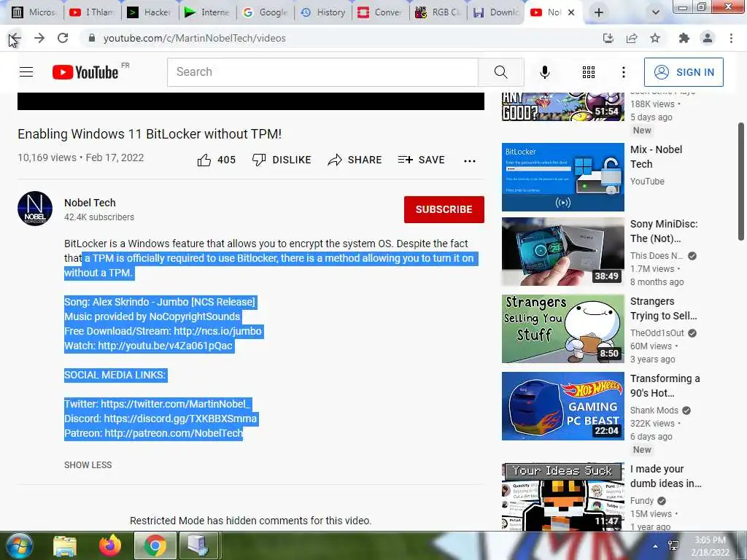Click the YouTube search input field
Screen dimensions: 747x560
tap(322, 72)
